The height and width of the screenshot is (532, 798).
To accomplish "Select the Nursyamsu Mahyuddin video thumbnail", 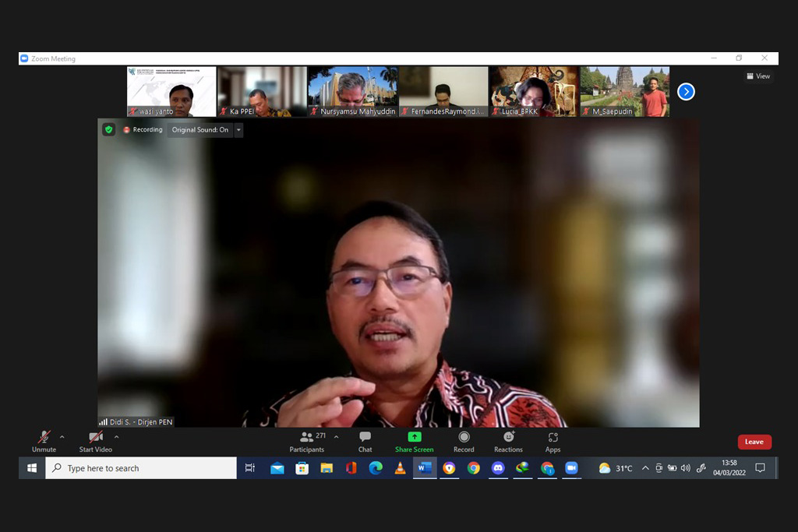I will pos(352,91).
